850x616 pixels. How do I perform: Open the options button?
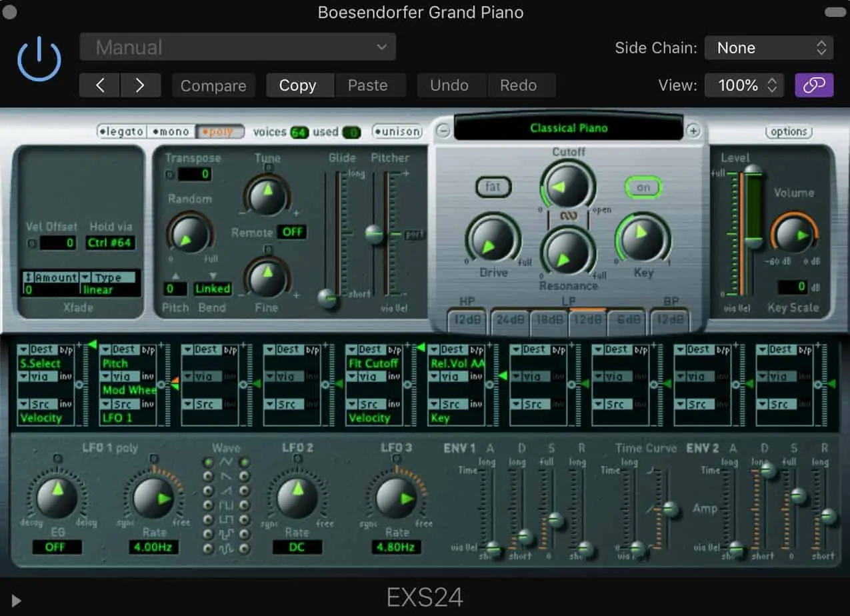[789, 131]
